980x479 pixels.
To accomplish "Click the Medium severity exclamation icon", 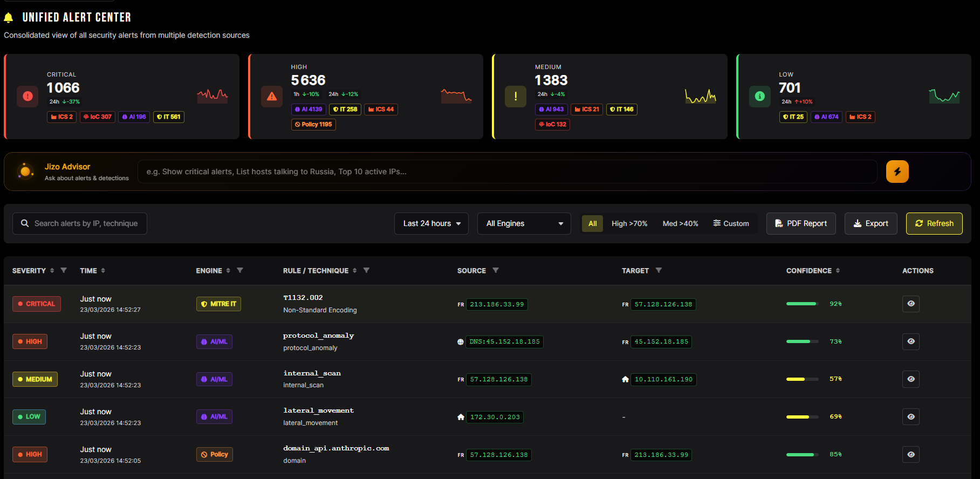I will point(516,97).
